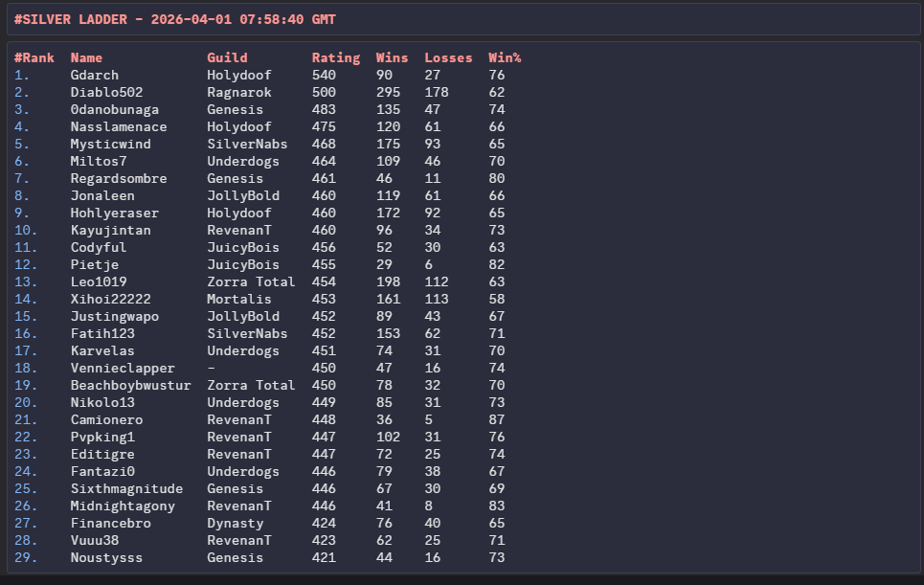Viewport: 924px width, 585px height.
Task: Select player name Fatih123
Action: point(102,333)
